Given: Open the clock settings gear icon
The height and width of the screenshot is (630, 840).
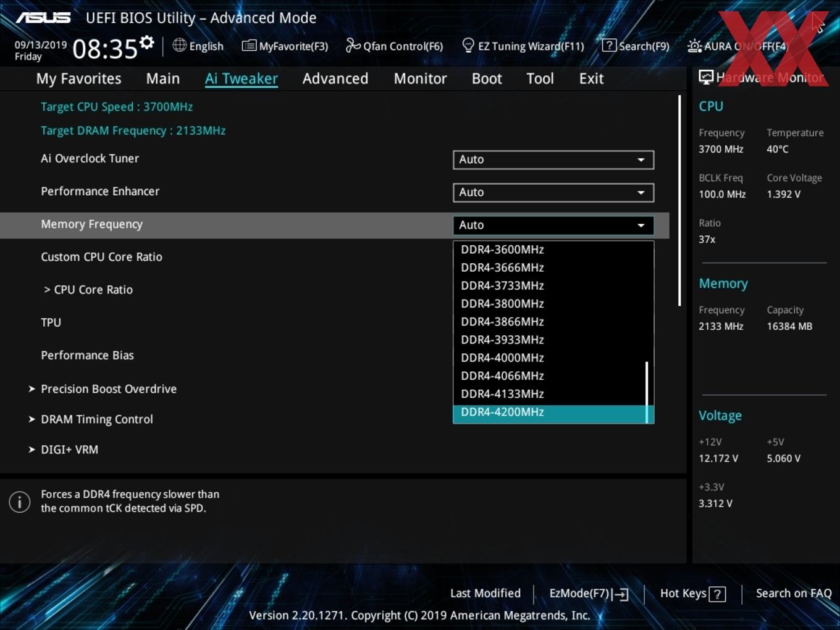Looking at the screenshot, I should 147,42.
